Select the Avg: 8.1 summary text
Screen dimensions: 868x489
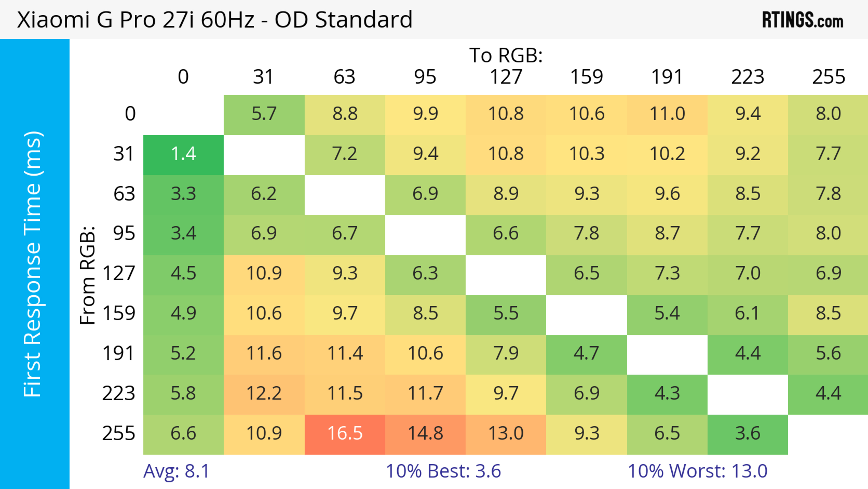coord(176,471)
